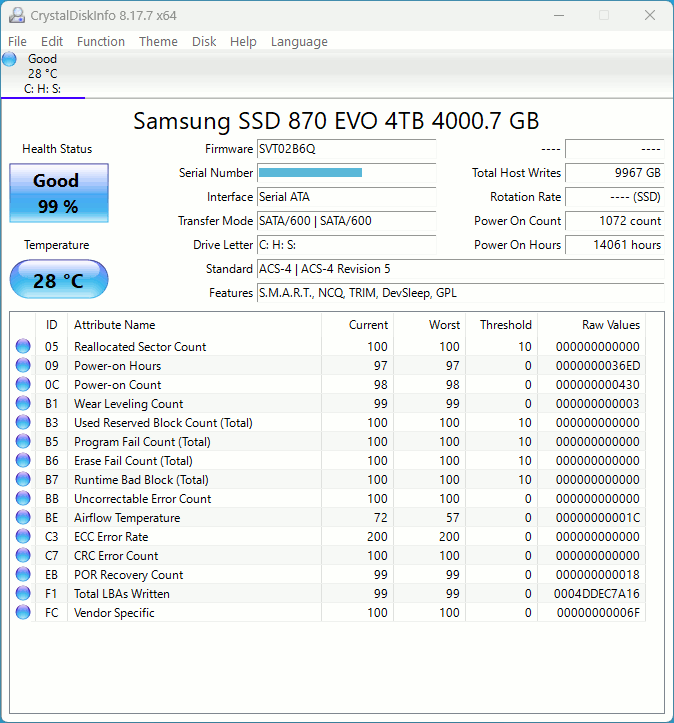Click the Temperature label above 28 °C
Image resolution: width=674 pixels, height=723 pixels.
57,245
